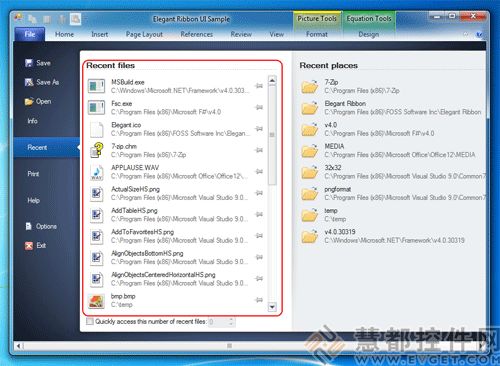This screenshot has height=366, width=500.
Task: Select the Save As command
Action: tap(42, 82)
